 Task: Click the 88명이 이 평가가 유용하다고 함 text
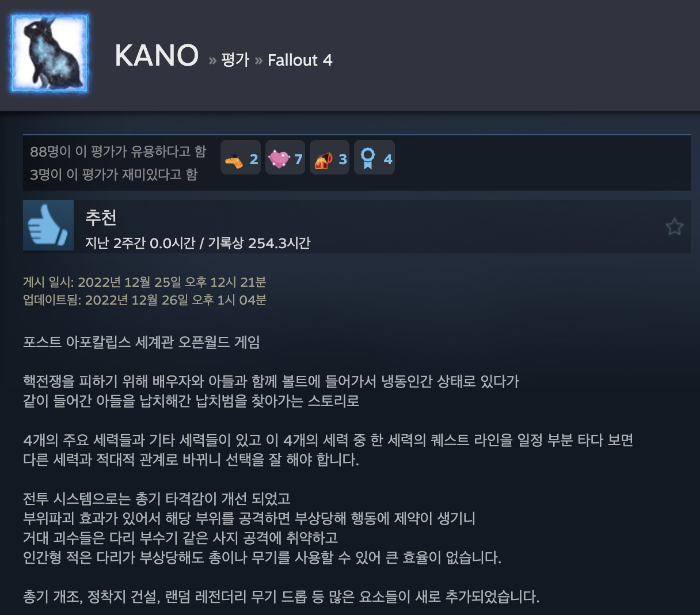(x=118, y=151)
